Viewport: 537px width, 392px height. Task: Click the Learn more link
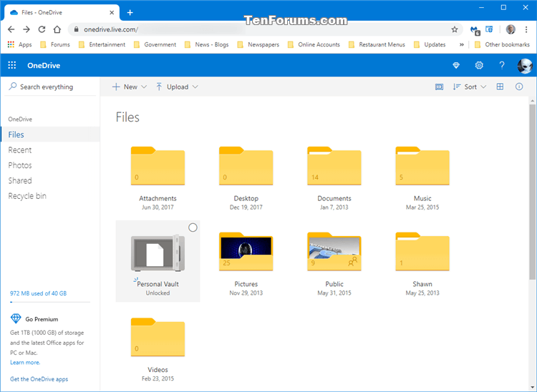(25, 362)
